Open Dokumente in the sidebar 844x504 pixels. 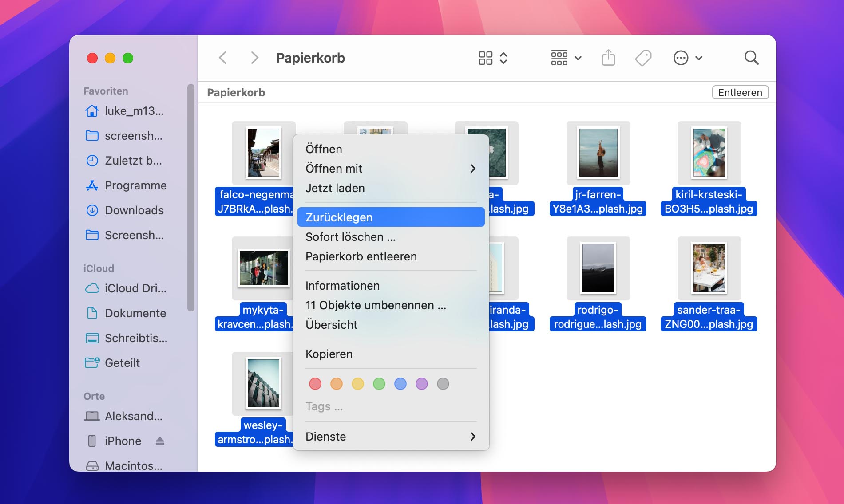126,313
